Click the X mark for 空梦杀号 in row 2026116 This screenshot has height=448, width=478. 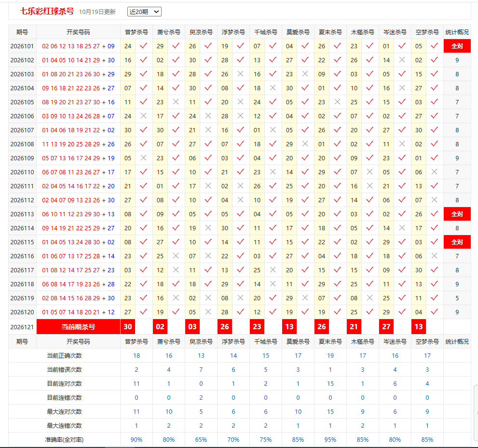[x=435, y=256]
